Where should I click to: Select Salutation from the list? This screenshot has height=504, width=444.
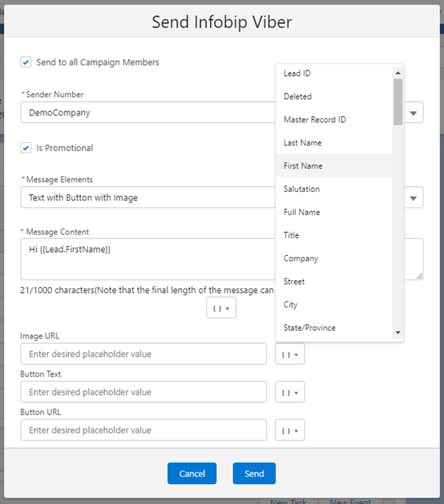click(x=334, y=189)
